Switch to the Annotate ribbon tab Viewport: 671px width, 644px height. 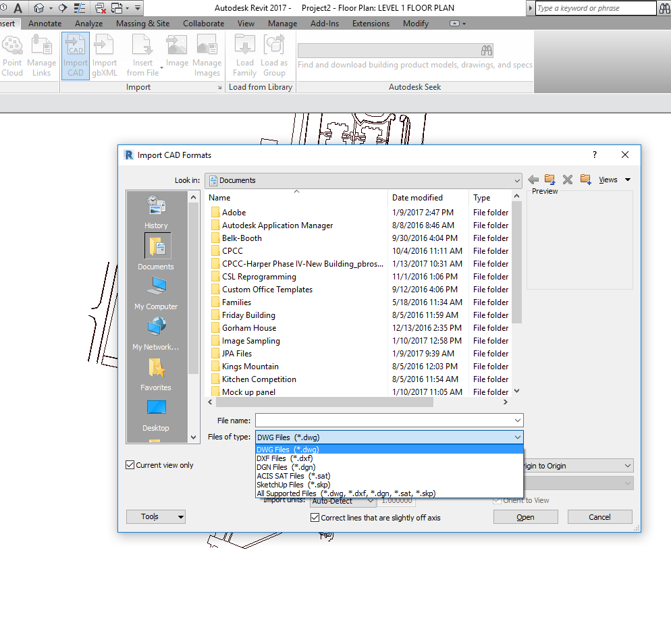coord(45,24)
